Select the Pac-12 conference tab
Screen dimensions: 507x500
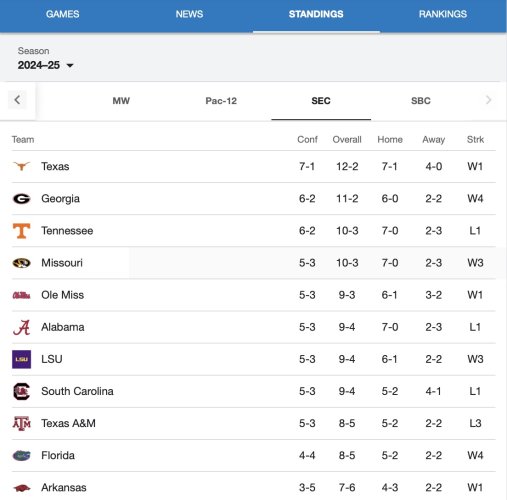click(221, 101)
